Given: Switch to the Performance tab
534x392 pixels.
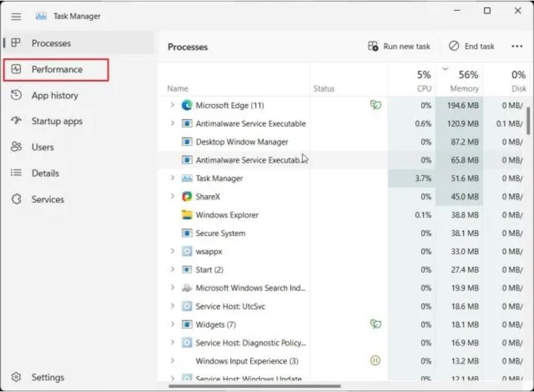Looking at the screenshot, I should tap(56, 69).
